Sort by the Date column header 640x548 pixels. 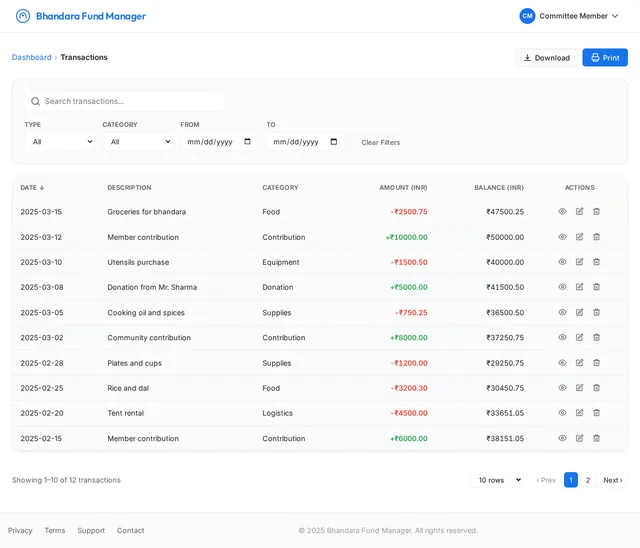[32, 187]
